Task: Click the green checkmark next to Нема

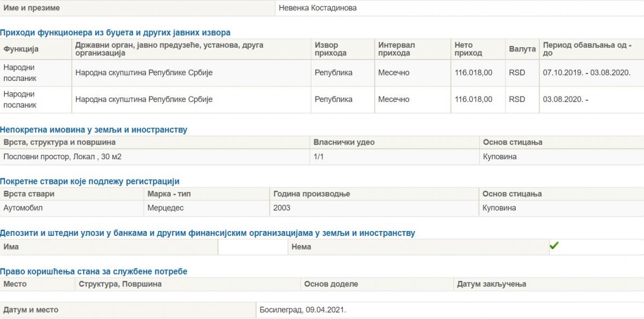Action: point(554,246)
